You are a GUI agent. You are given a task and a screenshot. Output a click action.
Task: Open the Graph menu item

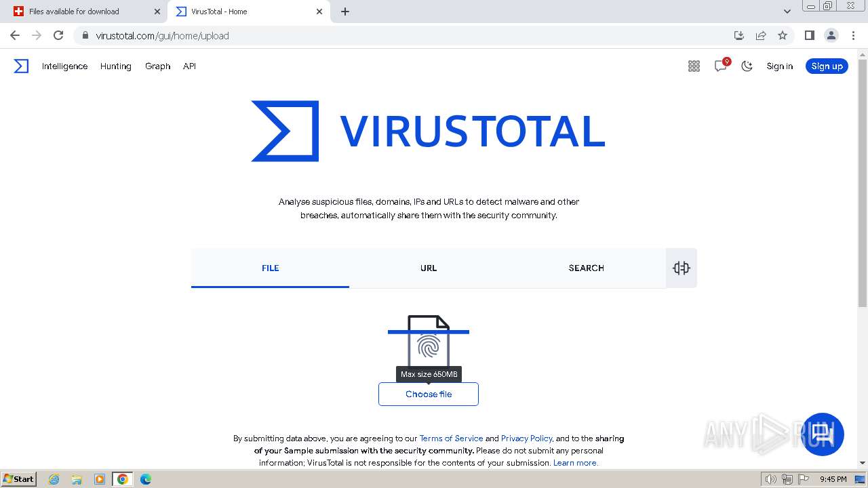157,66
